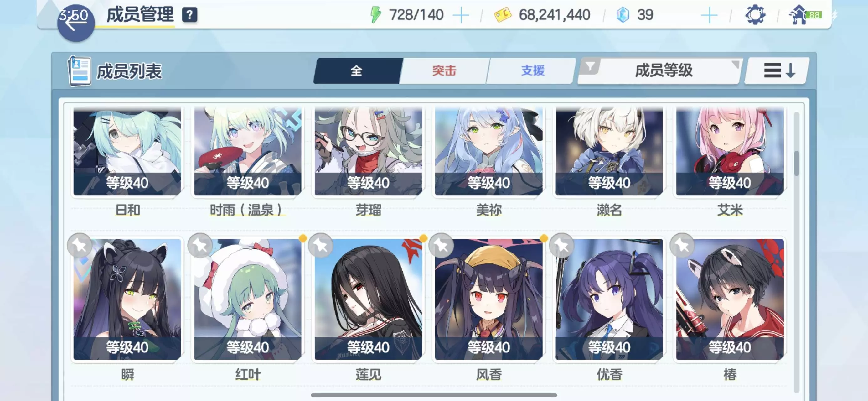Go to the home lobby icon
The image size is (868, 401).
click(798, 15)
